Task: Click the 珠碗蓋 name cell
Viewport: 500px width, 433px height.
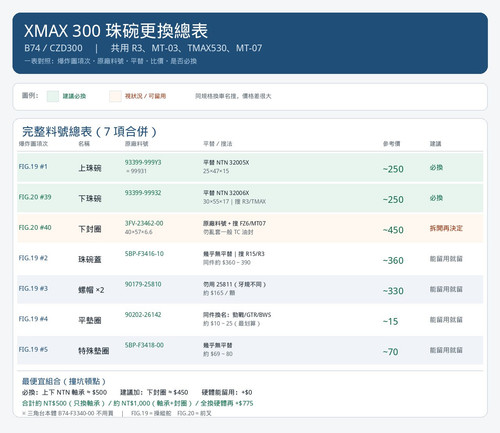Action: pyautogui.click(x=90, y=260)
